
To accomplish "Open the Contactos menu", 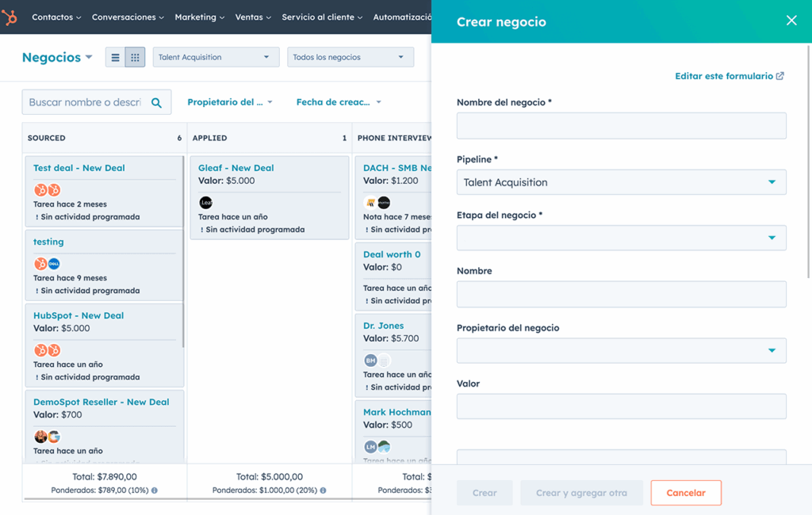I will [x=57, y=17].
